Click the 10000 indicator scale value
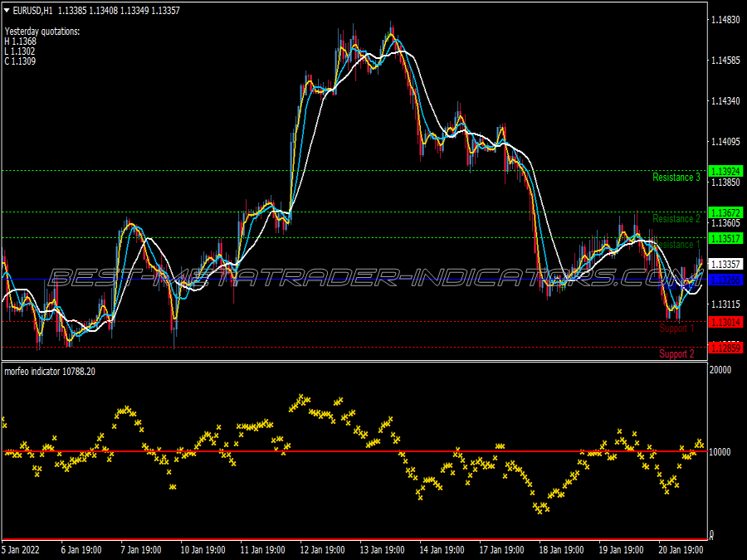 pos(720,452)
